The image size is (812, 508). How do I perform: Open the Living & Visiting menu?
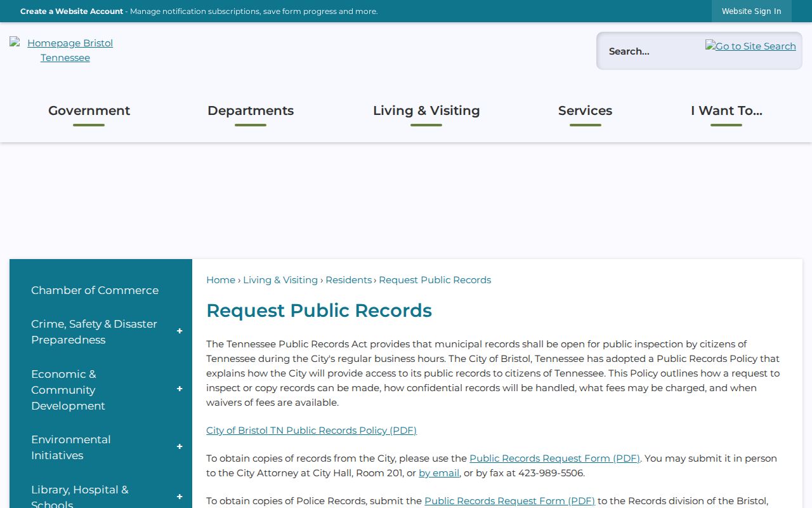tap(426, 110)
